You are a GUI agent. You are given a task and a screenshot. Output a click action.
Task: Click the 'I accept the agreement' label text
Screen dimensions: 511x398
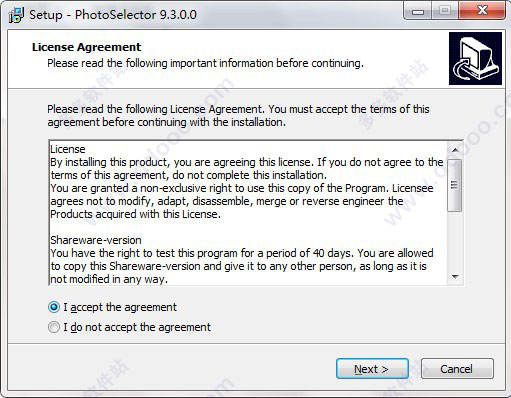tap(120, 307)
